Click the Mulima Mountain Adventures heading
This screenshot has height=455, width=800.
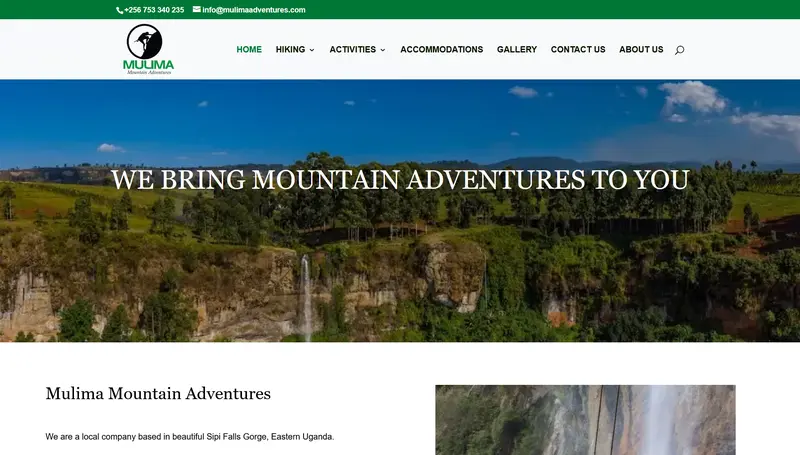coord(158,393)
